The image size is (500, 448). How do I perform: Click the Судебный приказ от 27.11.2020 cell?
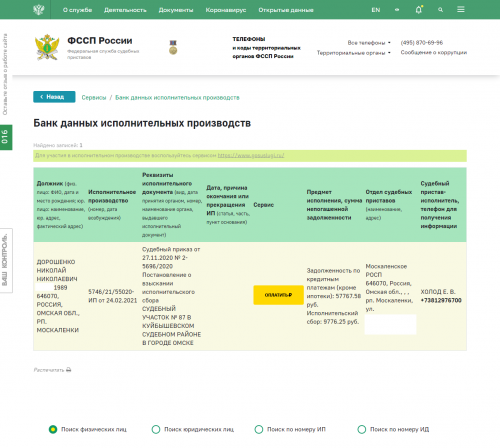tap(171, 296)
